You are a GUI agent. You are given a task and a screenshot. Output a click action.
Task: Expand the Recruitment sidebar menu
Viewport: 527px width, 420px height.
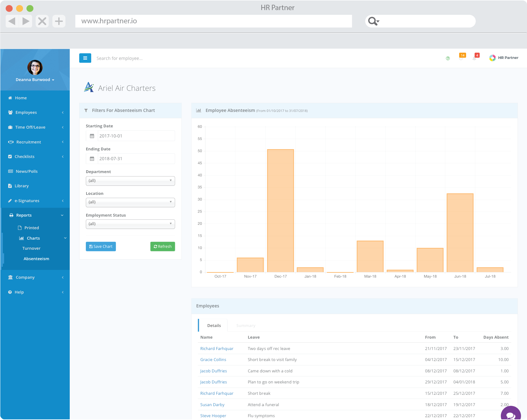tap(35, 142)
